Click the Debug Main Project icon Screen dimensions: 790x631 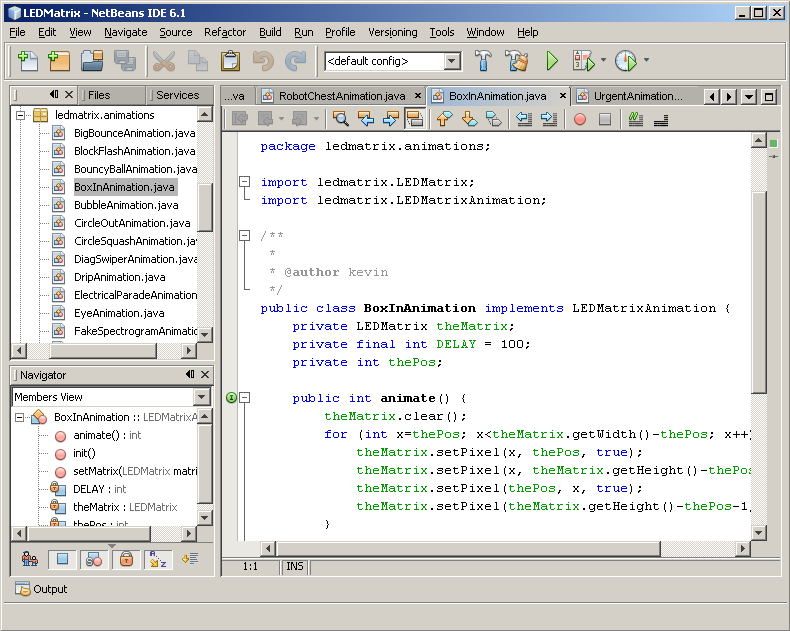tap(583, 61)
